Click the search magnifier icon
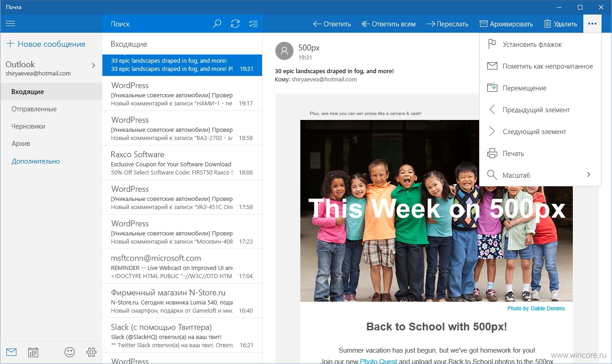 click(x=217, y=24)
